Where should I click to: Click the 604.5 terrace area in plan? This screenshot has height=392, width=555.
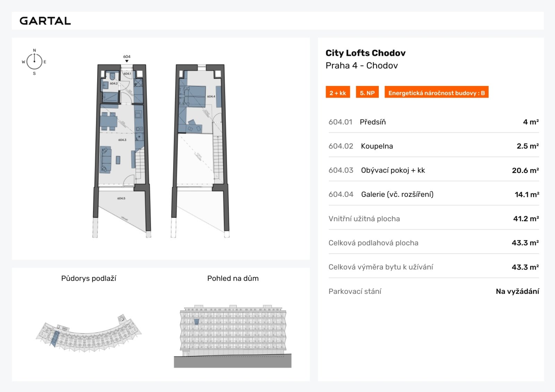tap(121, 204)
